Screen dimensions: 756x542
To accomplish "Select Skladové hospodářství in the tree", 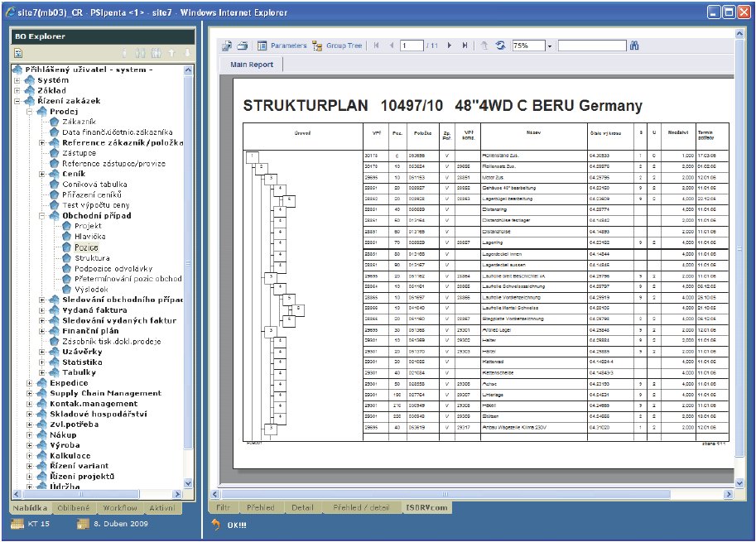I will [x=99, y=415].
